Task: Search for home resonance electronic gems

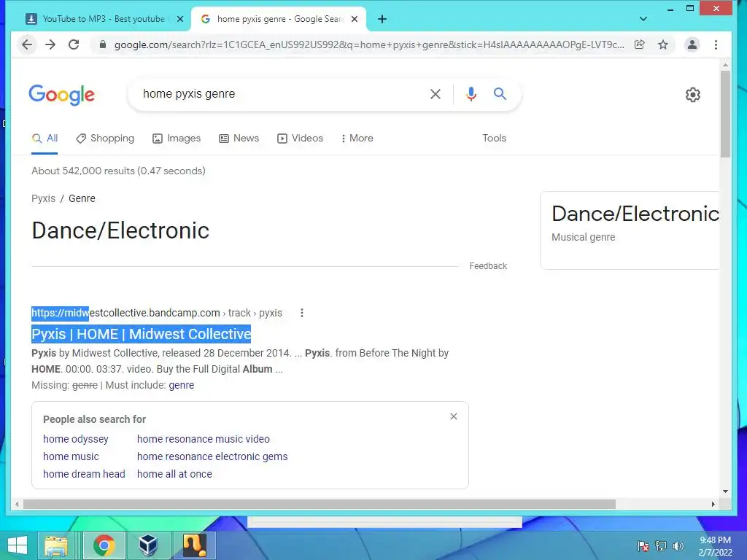Action: tap(212, 456)
